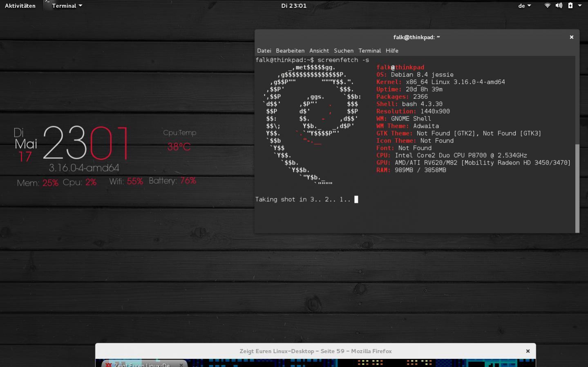588x367 pixels.
Task: Click the Wi-Fi status icon
Action: [x=547, y=5]
